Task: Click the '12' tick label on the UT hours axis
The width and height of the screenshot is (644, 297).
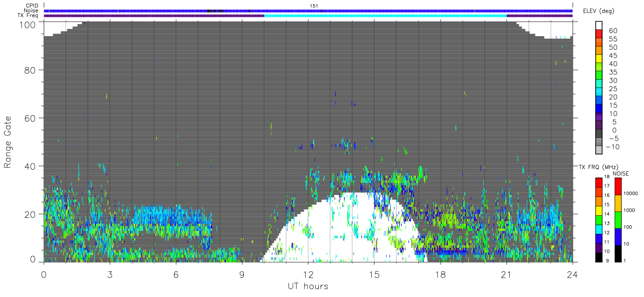Action: pyautogui.click(x=308, y=274)
